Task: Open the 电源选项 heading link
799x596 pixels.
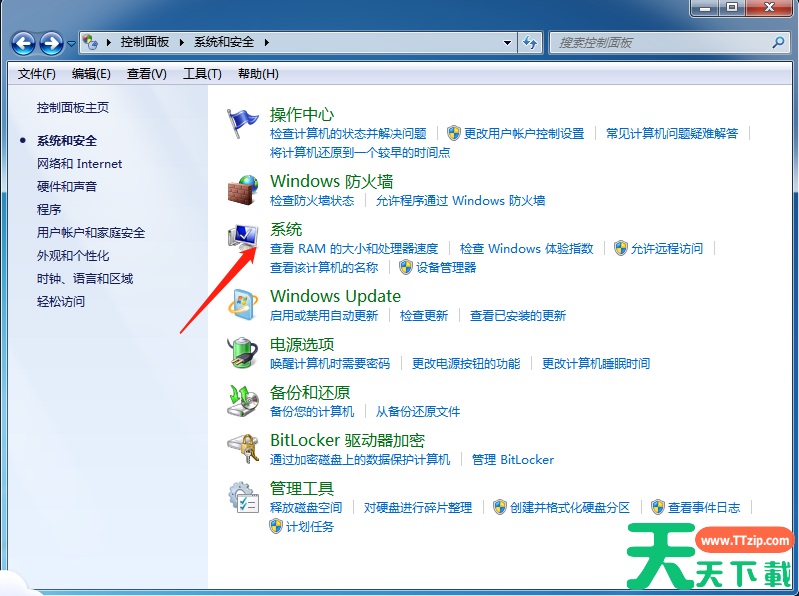Action: 302,344
